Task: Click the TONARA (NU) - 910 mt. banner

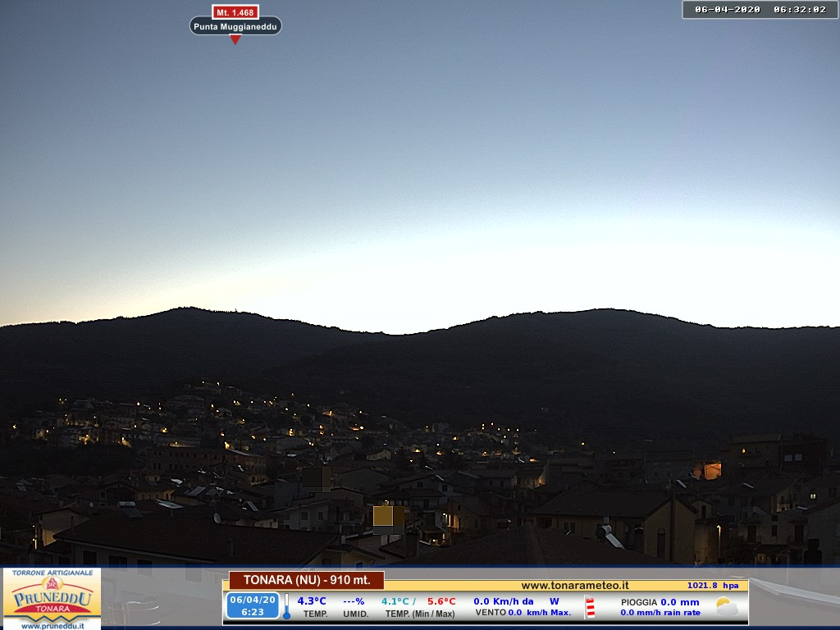Action: click(307, 580)
